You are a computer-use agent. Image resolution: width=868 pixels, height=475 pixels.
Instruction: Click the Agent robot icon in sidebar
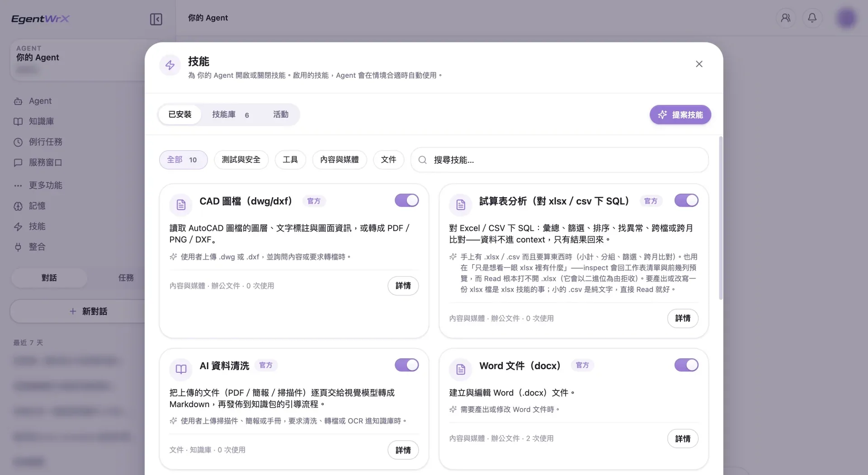coord(18,101)
